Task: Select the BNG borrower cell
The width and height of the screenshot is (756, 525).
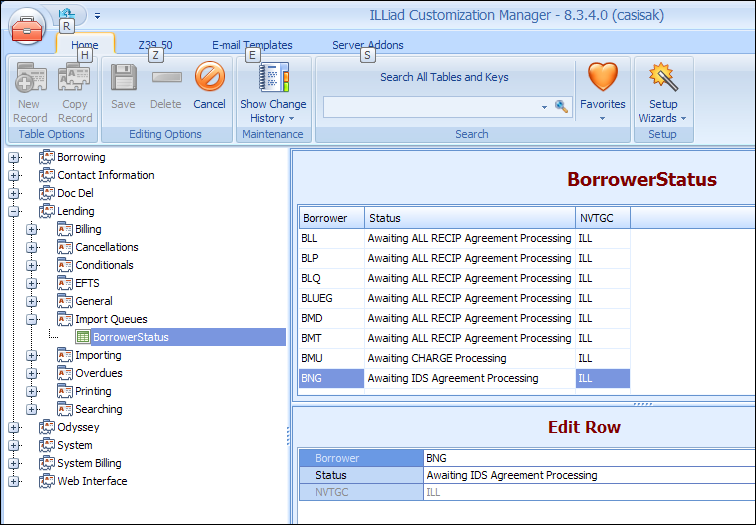Action: pos(332,378)
